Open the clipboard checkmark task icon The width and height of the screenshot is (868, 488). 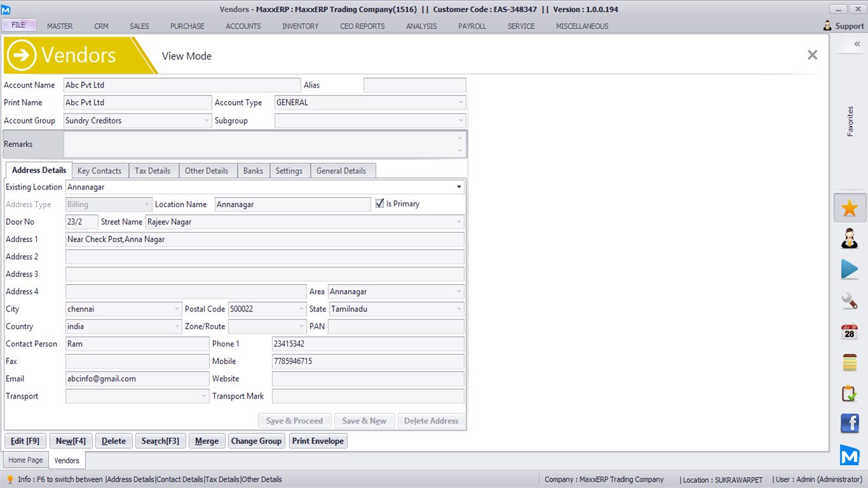tap(850, 393)
